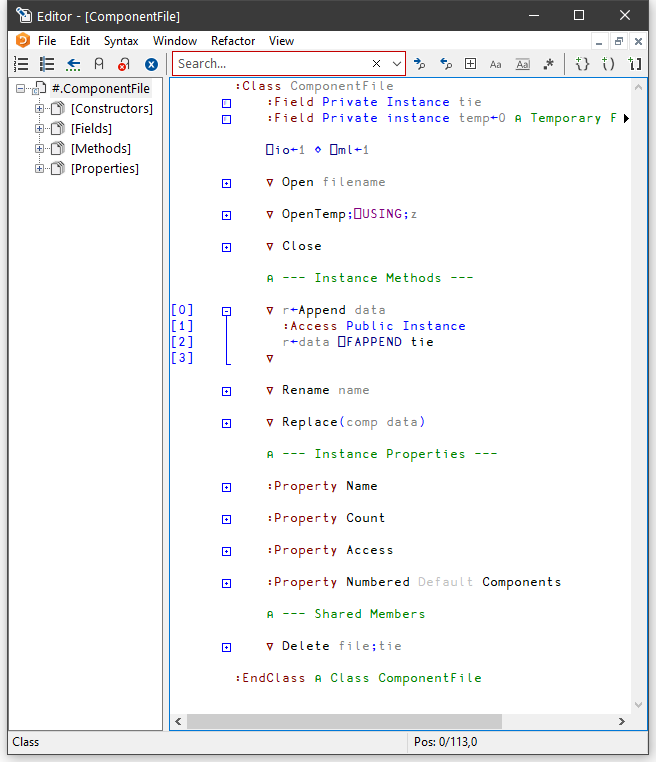Open the search history dropdown arrow
This screenshot has width=656, height=762.
(x=397, y=64)
